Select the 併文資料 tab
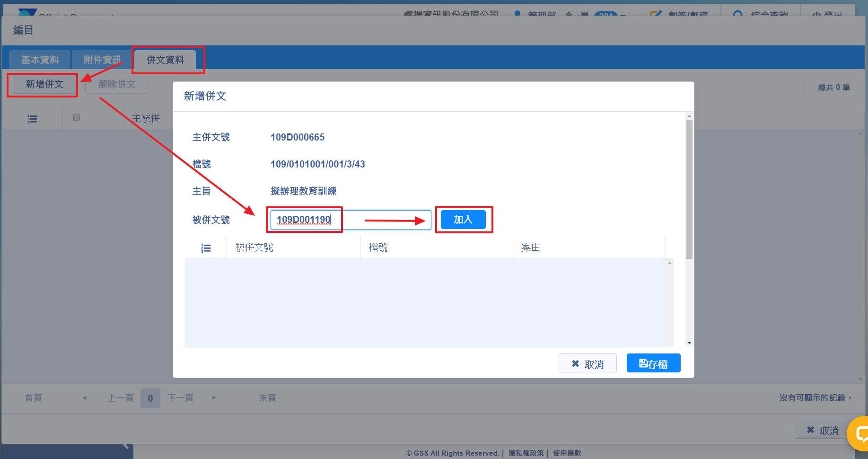The height and width of the screenshot is (459, 868). click(x=165, y=60)
